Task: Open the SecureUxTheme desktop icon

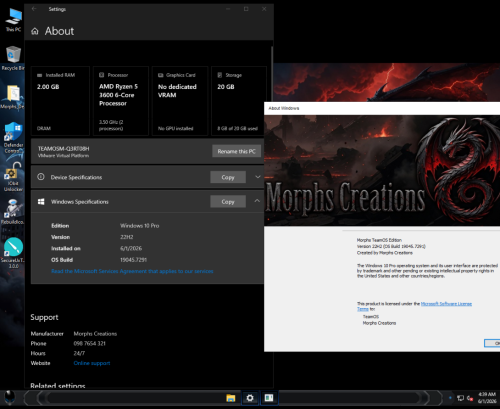Action: click(13, 253)
